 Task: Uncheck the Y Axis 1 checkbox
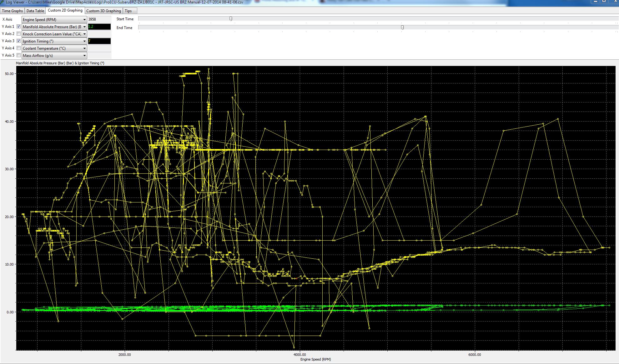19,27
